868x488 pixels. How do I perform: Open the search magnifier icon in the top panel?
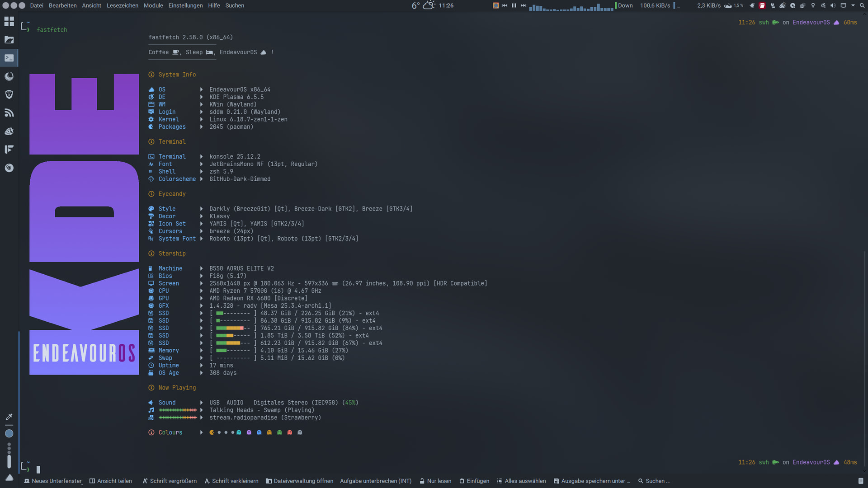pos(862,5)
